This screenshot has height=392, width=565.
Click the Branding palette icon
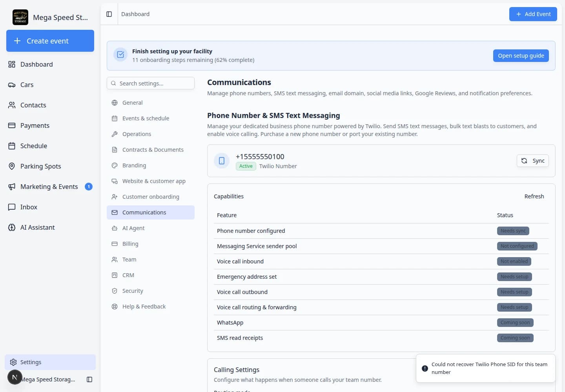point(115,165)
